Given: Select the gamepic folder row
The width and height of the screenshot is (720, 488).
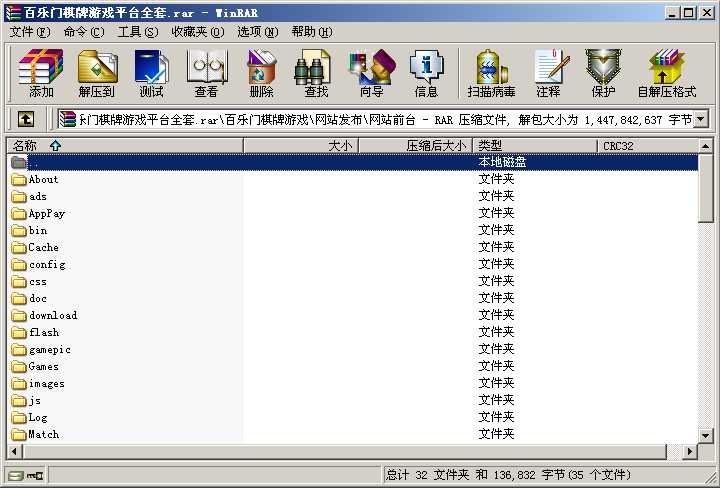Looking at the screenshot, I should tap(353, 349).
